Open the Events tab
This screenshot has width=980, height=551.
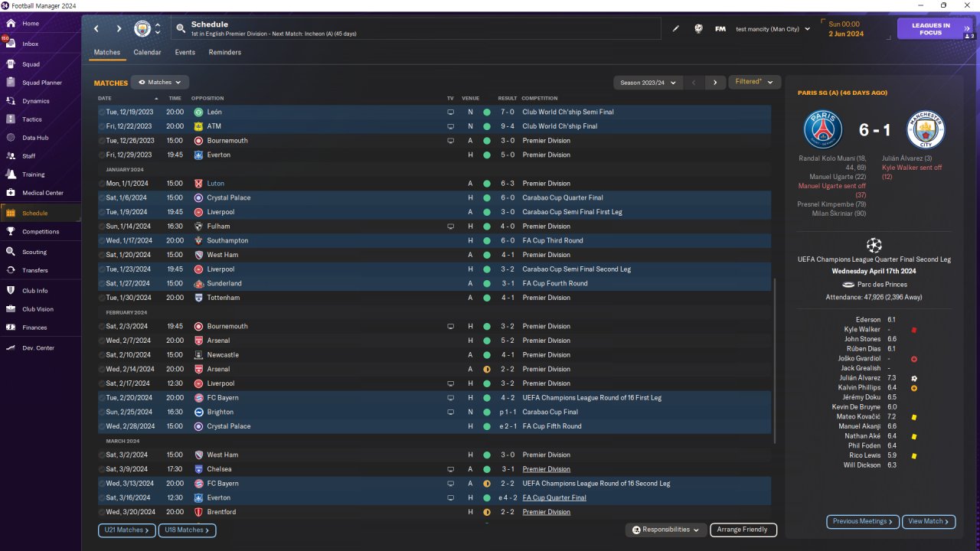185,53
